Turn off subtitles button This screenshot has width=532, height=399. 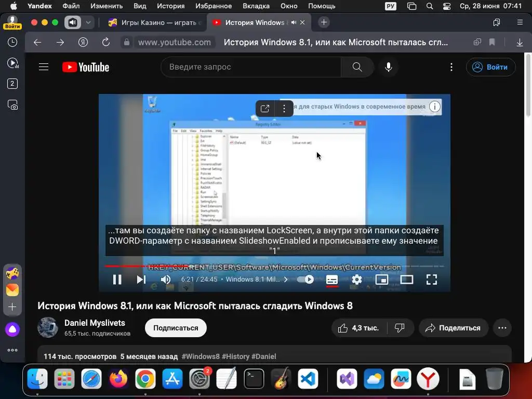(332, 280)
